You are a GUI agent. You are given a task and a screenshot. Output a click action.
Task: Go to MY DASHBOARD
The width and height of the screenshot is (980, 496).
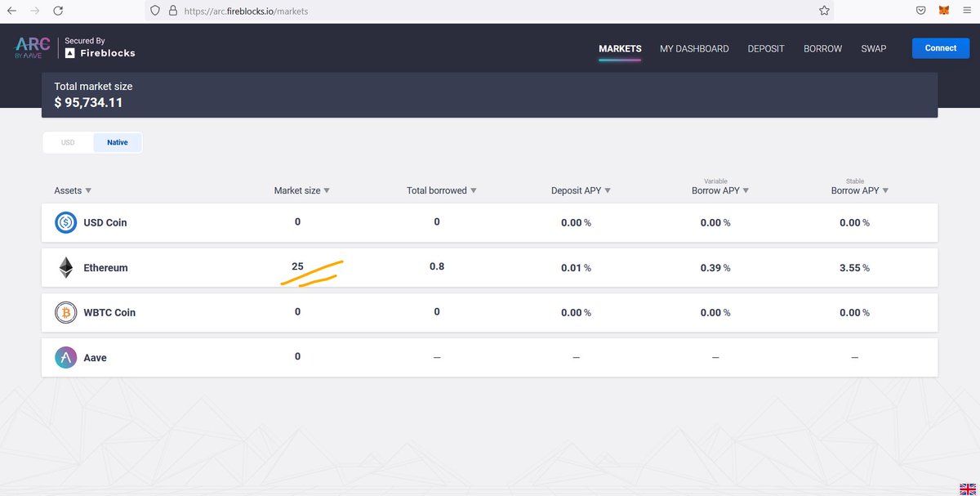(x=694, y=49)
